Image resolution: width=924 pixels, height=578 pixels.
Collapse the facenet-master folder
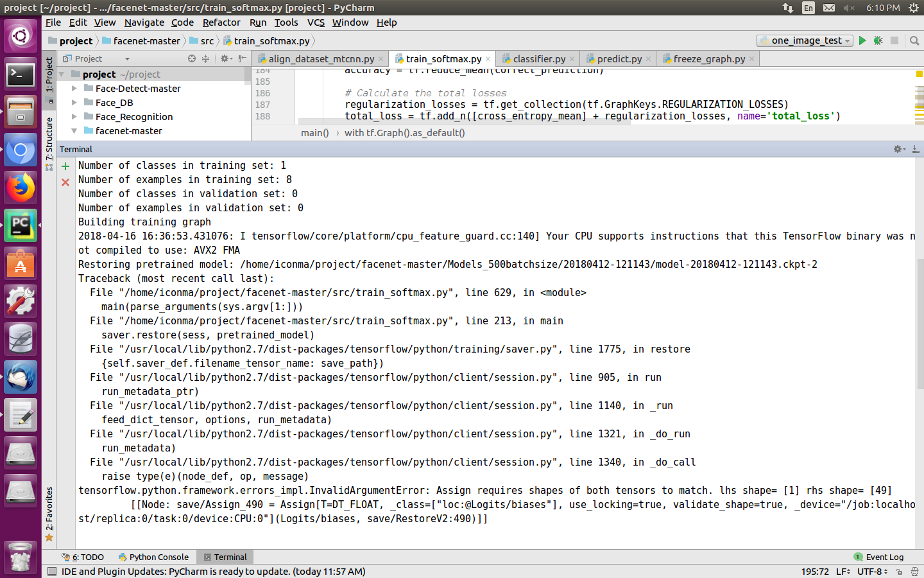(74, 131)
